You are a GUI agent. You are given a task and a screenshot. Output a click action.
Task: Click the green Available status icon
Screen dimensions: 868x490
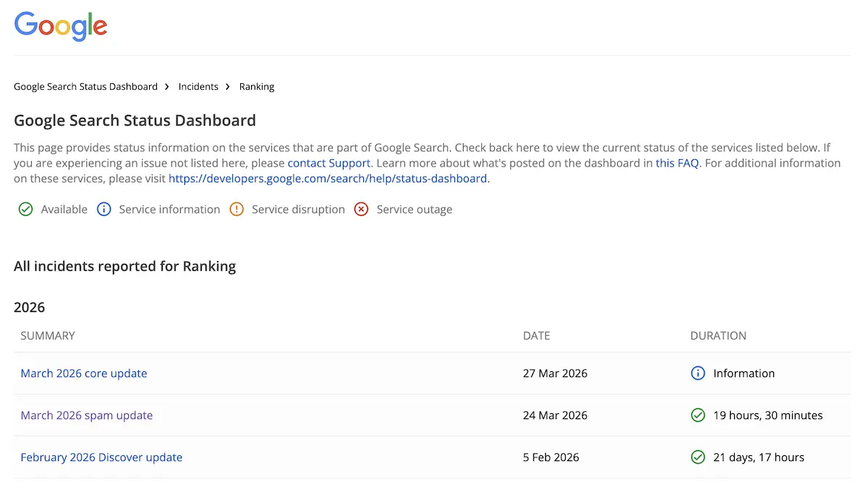pyautogui.click(x=25, y=209)
